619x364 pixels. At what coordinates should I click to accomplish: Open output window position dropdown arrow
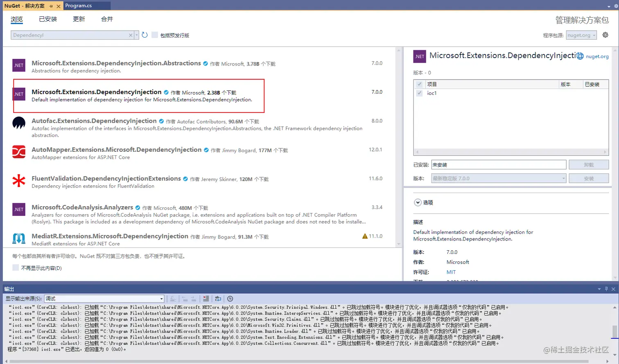coord(599,289)
